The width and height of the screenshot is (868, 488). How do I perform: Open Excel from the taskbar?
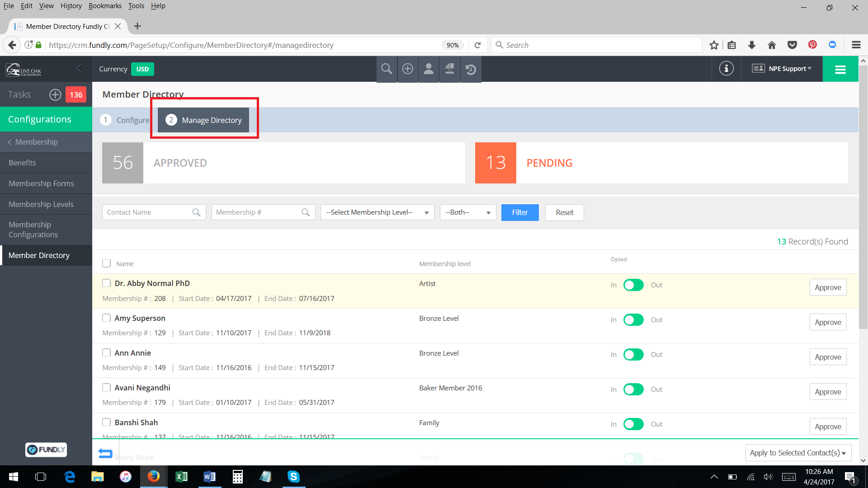point(182,477)
